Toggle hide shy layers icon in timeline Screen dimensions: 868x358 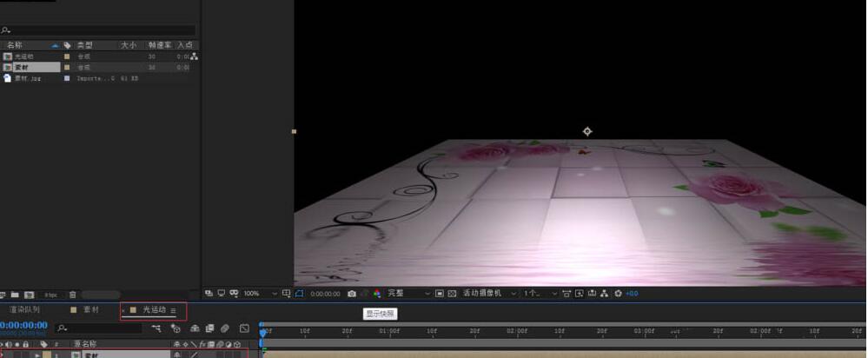point(195,328)
